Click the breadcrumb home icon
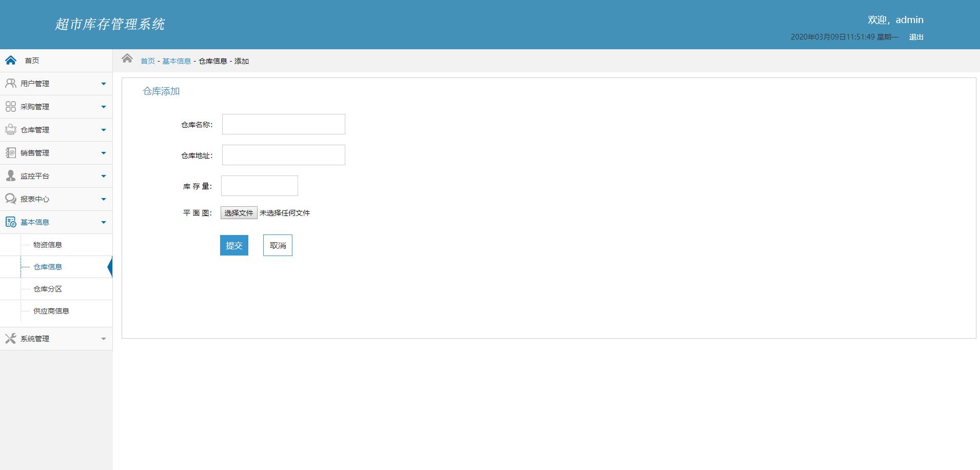Image resolution: width=980 pixels, height=470 pixels. pos(127,58)
